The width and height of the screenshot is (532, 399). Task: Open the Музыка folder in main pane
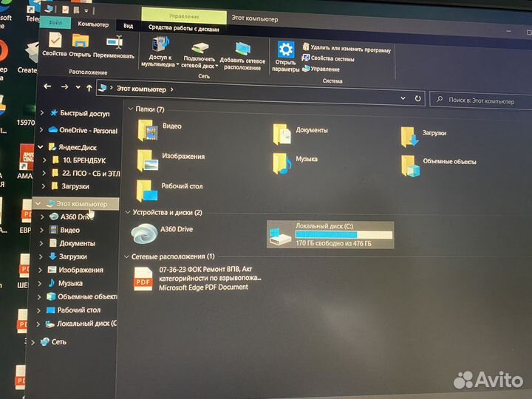click(x=282, y=162)
